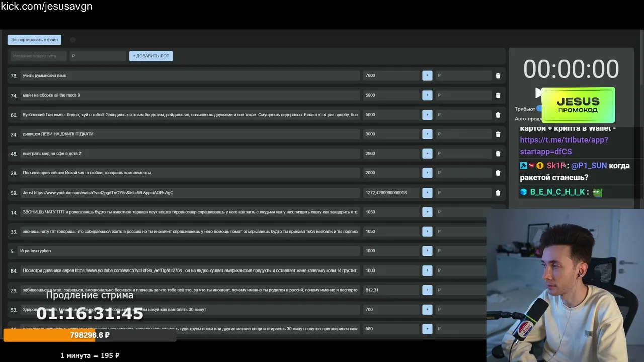Image resolution: width=644 pixels, height=362 pixels.
Task: Click the Sk1F username in chat
Action: pyautogui.click(x=555, y=166)
